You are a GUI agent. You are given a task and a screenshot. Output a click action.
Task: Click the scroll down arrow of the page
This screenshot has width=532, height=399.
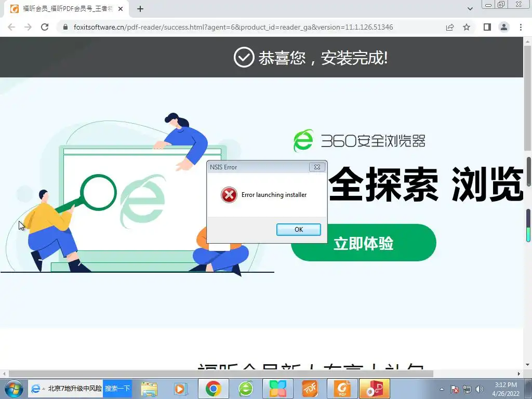(x=528, y=365)
